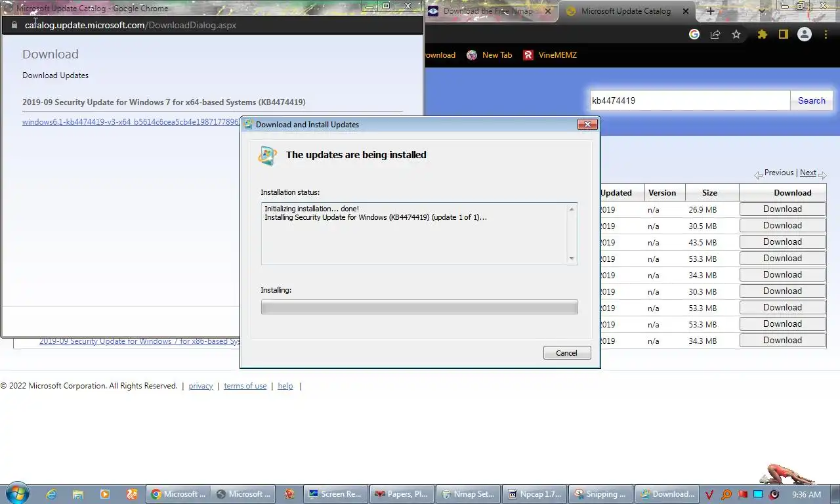This screenshot has height=504, width=840.
Task: Click the installer icon beside updates heading
Action: click(267, 156)
